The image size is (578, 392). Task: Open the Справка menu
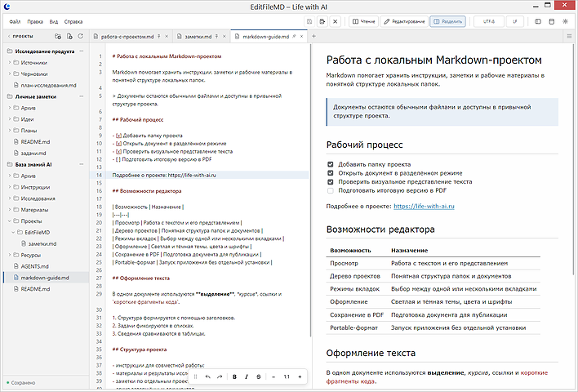tap(73, 22)
